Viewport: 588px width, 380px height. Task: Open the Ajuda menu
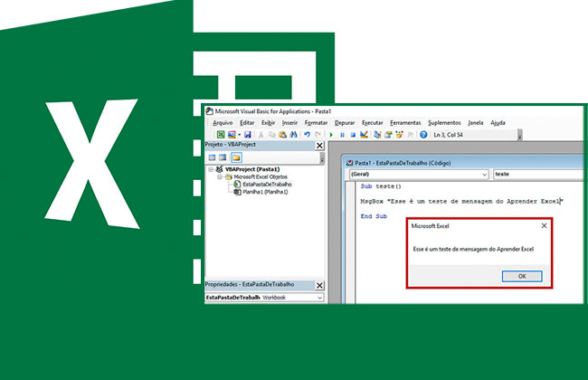tap(498, 123)
